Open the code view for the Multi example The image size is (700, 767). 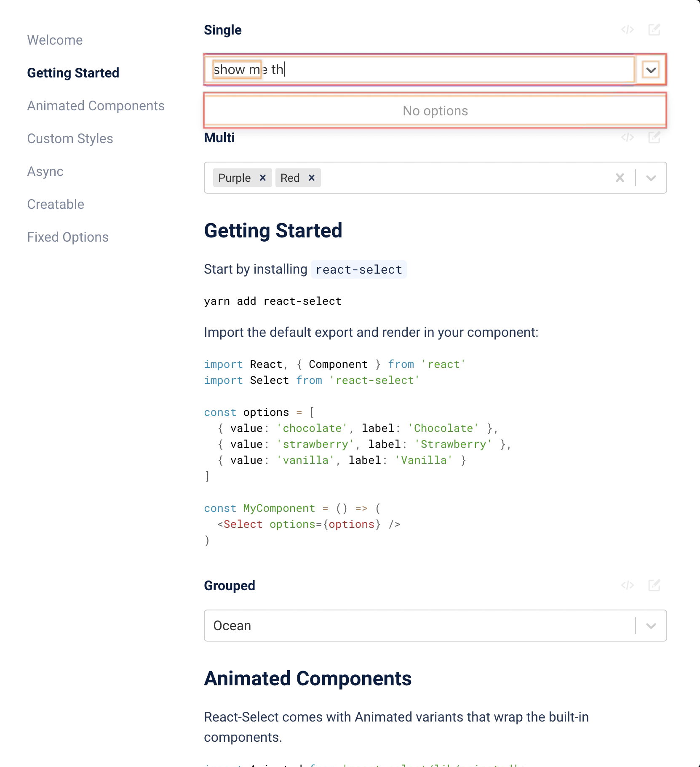[x=627, y=137]
